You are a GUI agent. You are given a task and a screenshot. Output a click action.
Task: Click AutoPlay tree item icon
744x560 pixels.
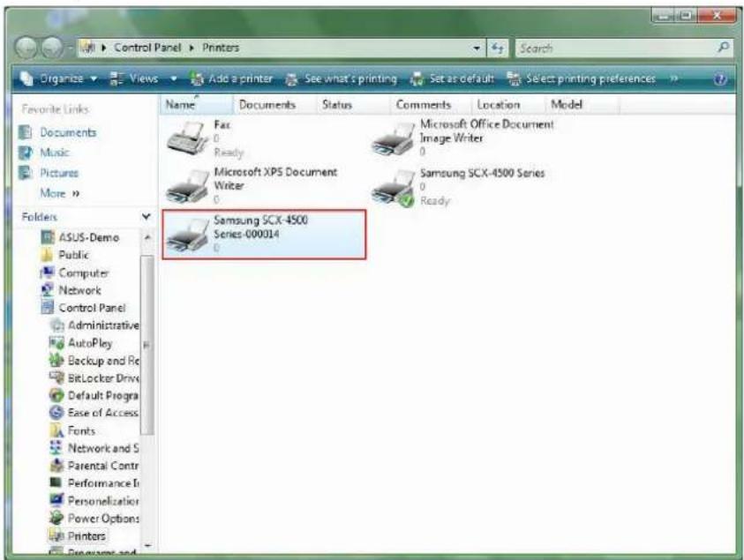coord(56,343)
